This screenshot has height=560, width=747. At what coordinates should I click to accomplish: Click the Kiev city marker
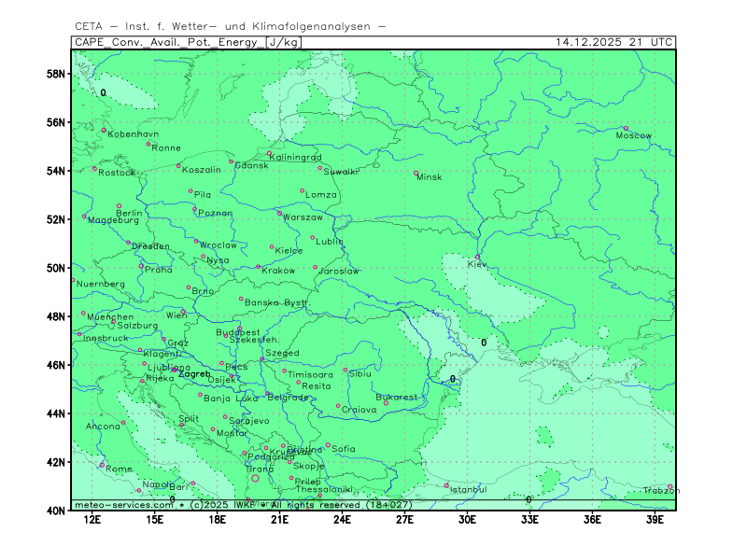click(x=478, y=257)
